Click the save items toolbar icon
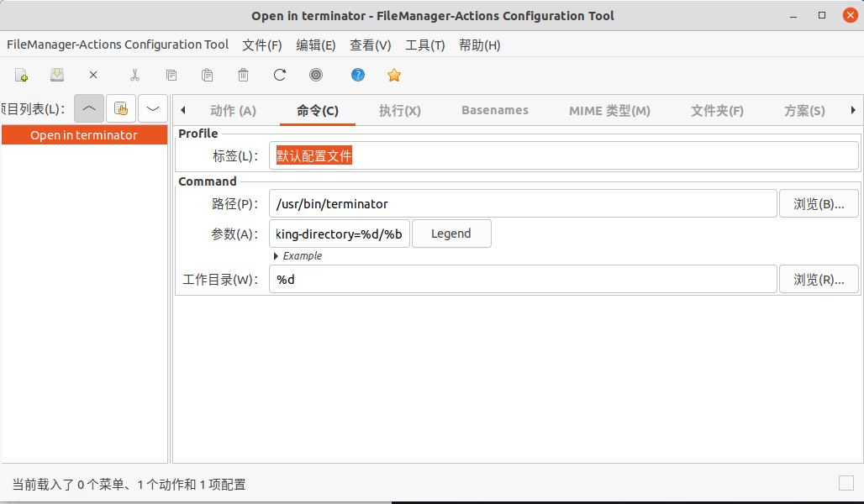The height and width of the screenshot is (504, 864). (x=57, y=75)
